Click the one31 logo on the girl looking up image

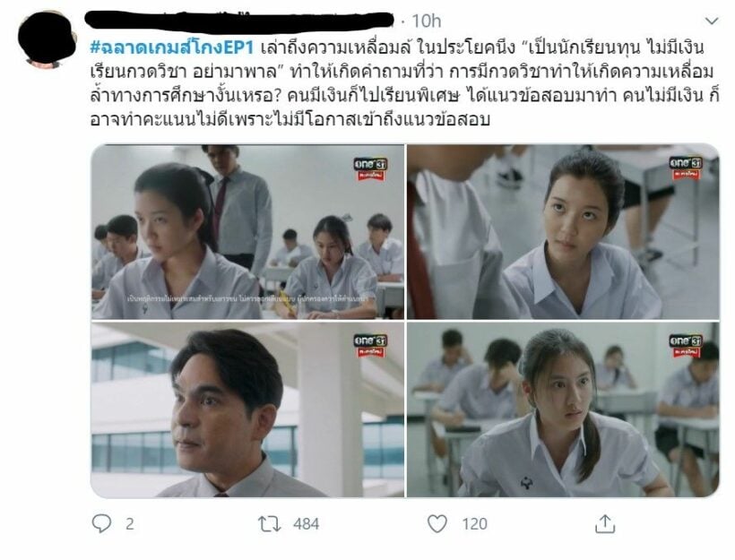[686, 168]
